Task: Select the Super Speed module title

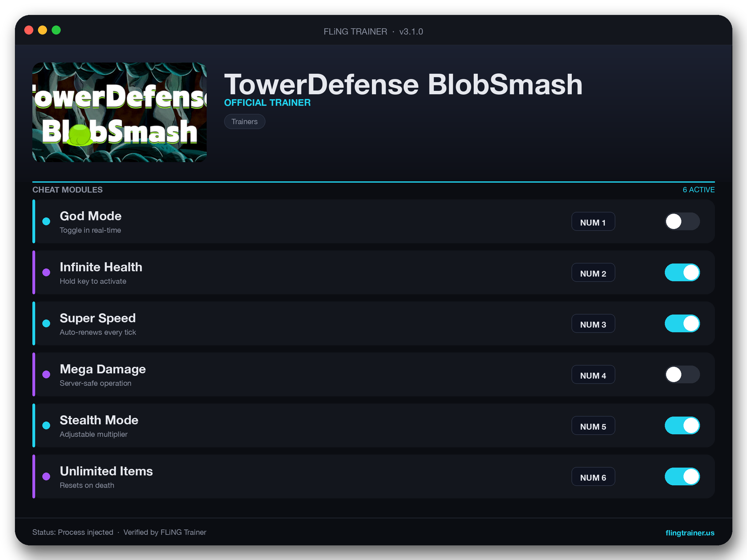Action: click(x=98, y=318)
